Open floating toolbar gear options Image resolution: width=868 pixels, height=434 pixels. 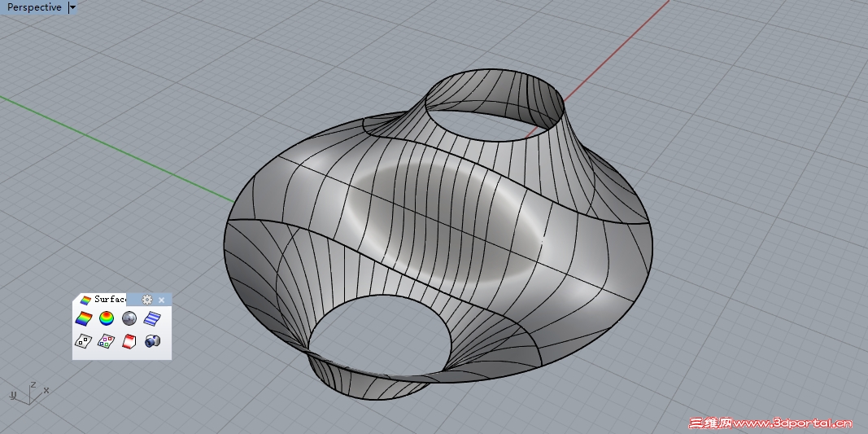146,300
